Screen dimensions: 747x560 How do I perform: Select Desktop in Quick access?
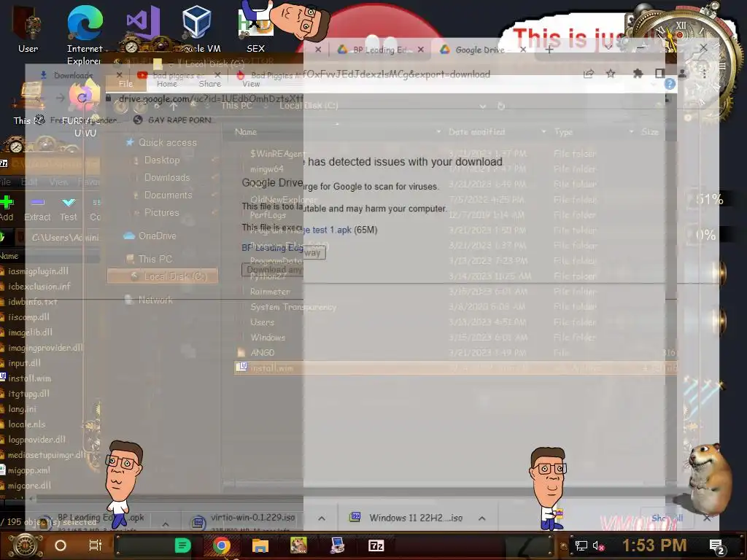[161, 160]
